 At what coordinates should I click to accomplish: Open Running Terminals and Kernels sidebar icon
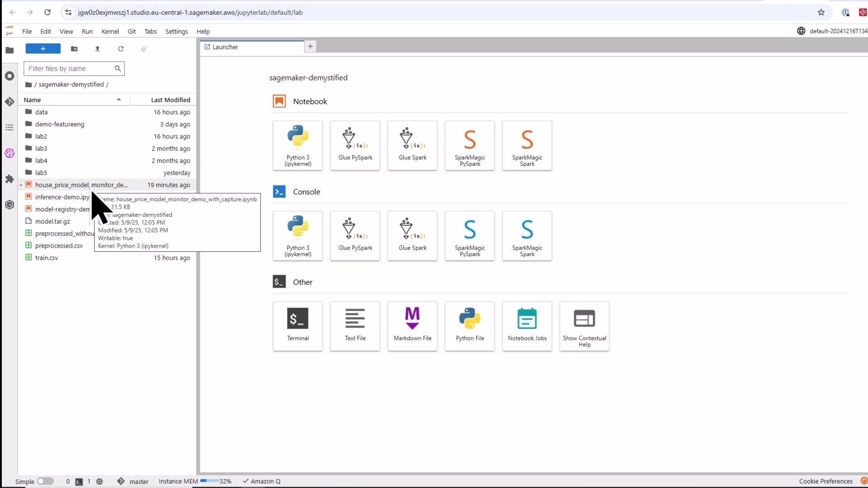click(9, 76)
